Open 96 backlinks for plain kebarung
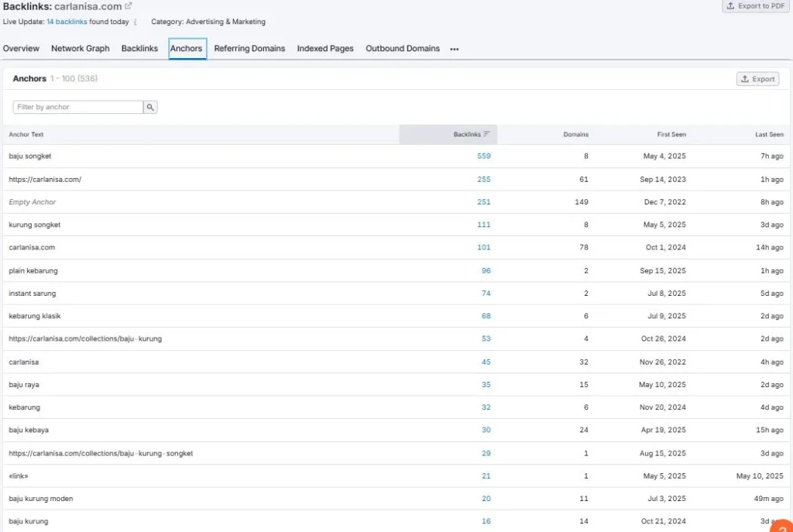This screenshot has height=532, width=793. coord(486,270)
